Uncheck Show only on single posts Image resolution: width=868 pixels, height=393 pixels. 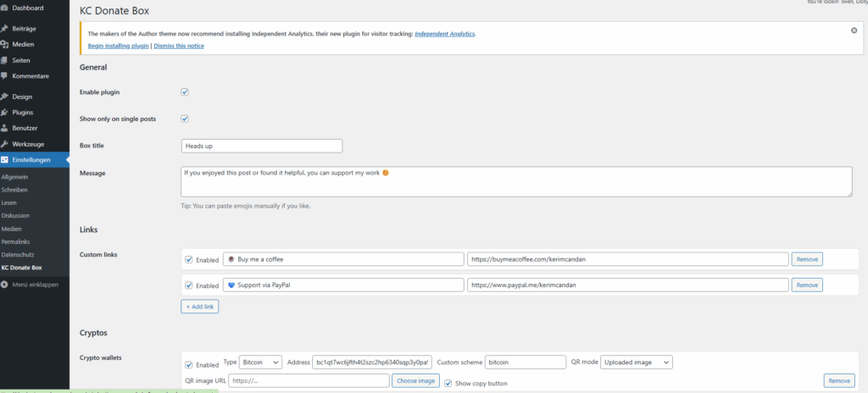[x=185, y=119]
